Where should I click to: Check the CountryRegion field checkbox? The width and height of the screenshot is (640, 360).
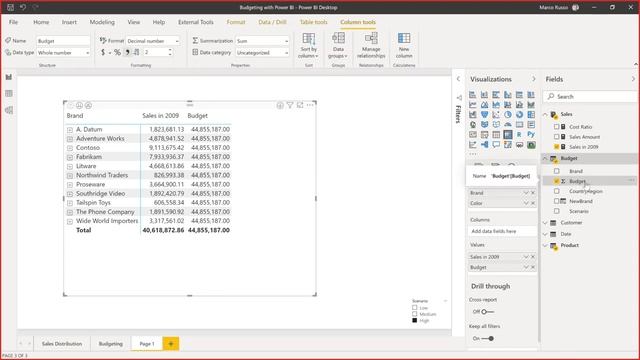[557, 191]
